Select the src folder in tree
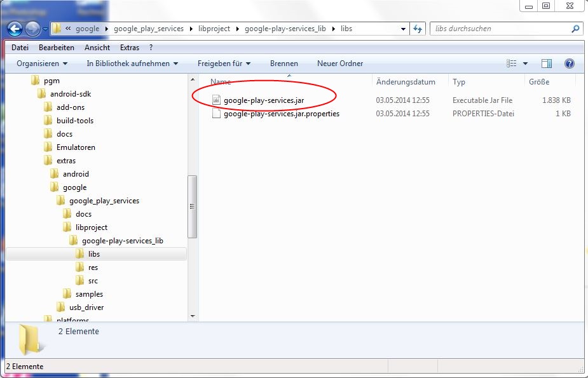The image size is (588, 378). (93, 281)
